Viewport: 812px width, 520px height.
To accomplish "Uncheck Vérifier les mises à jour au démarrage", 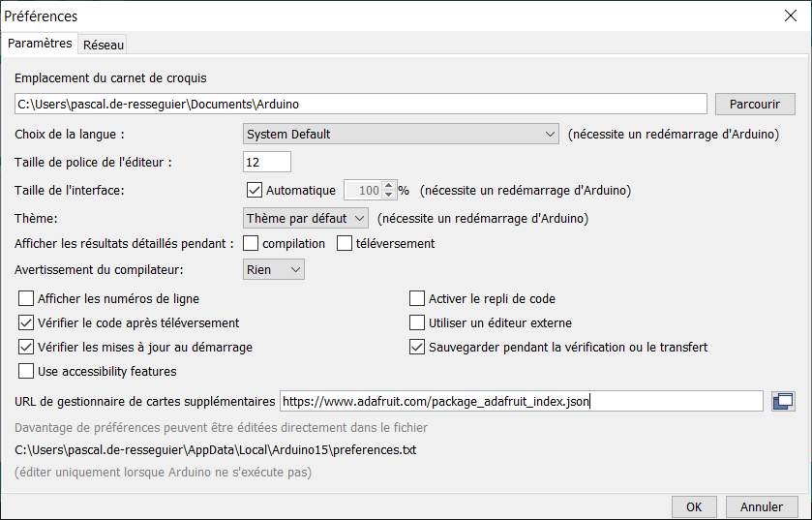I will tap(26, 347).
